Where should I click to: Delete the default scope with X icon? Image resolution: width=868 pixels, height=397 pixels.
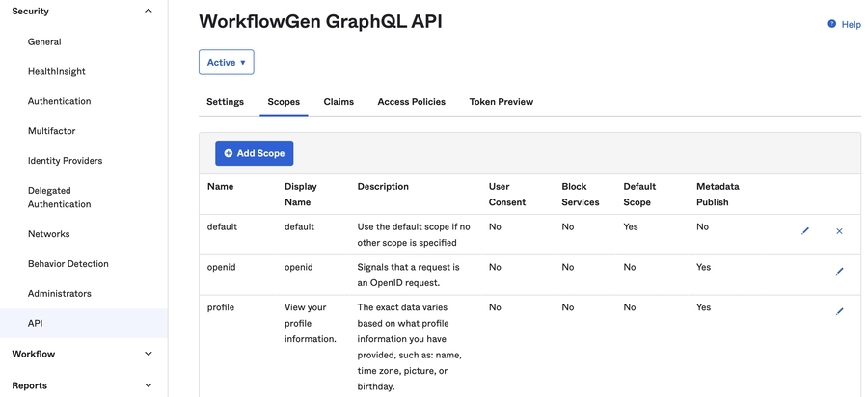pos(839,231)
